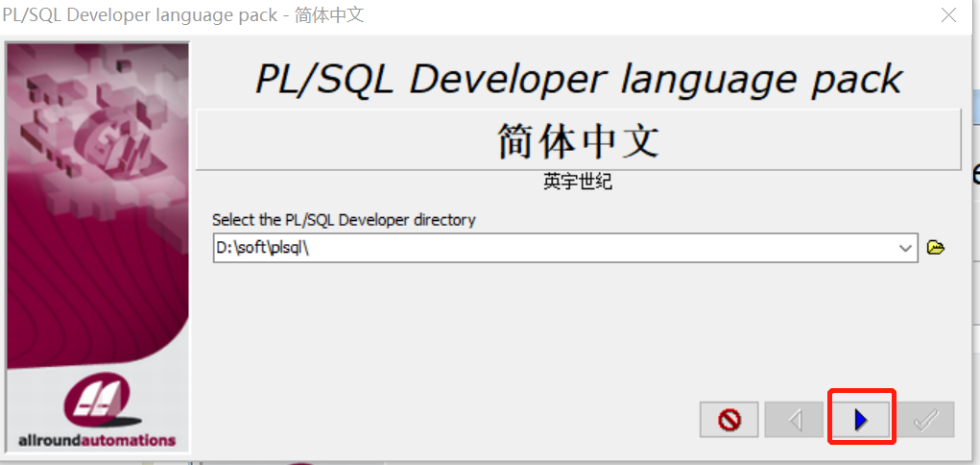
Task: Browse for directory with yellow folder icon
Action: pos(935,248)
